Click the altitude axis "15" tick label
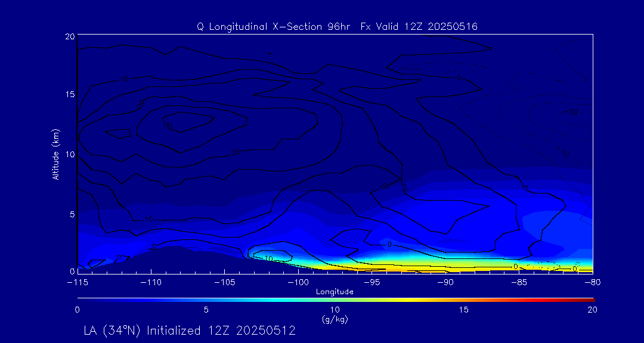Image resolution: width=644 pixels, height=343 pixels. tap(69, 94)
